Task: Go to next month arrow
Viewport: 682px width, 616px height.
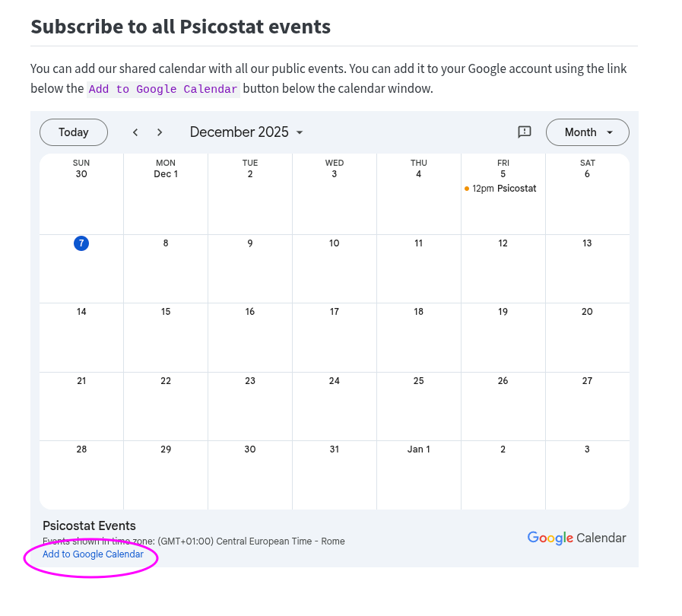Action: 160,132
